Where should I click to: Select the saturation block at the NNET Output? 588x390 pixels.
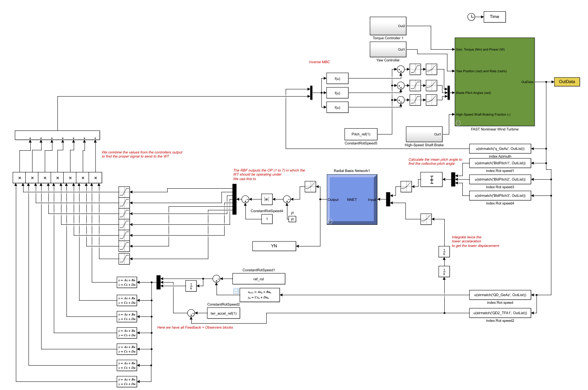[310, 186]
